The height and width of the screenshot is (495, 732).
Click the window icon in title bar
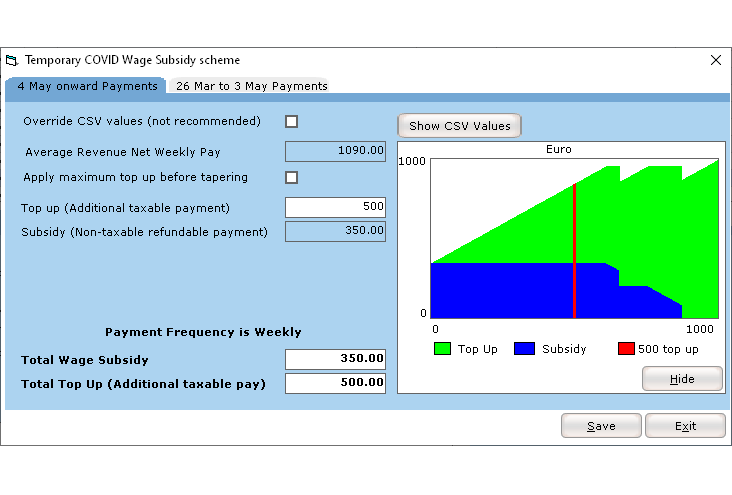[x=12, y=60]
